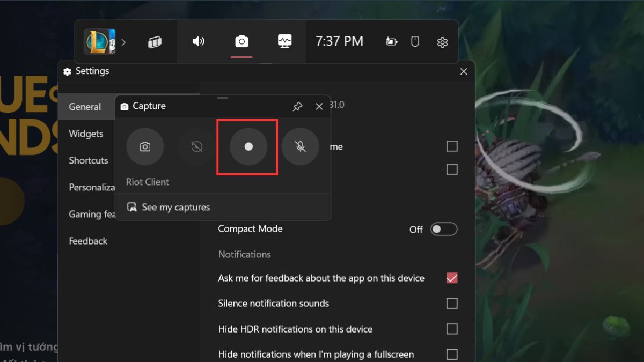Toggle the Compact Mode switch
Viewport: 644px width, 362px height.
coord(444,230)
